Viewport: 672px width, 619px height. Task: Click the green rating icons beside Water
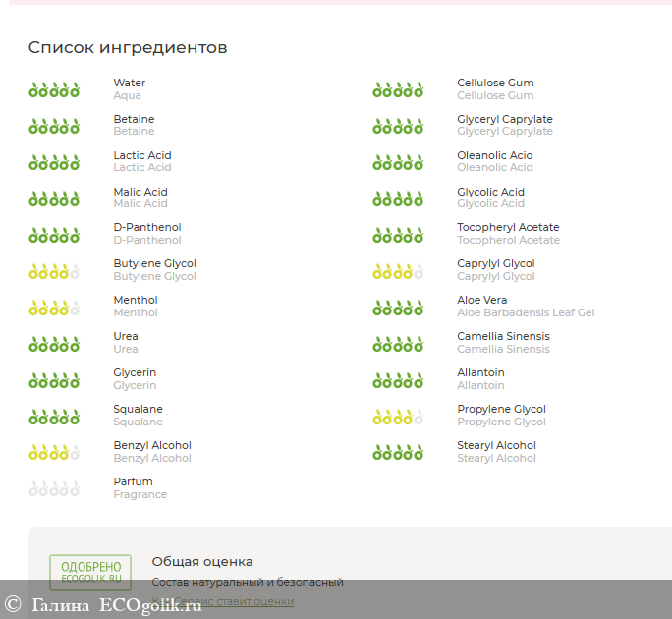(54, 90)
